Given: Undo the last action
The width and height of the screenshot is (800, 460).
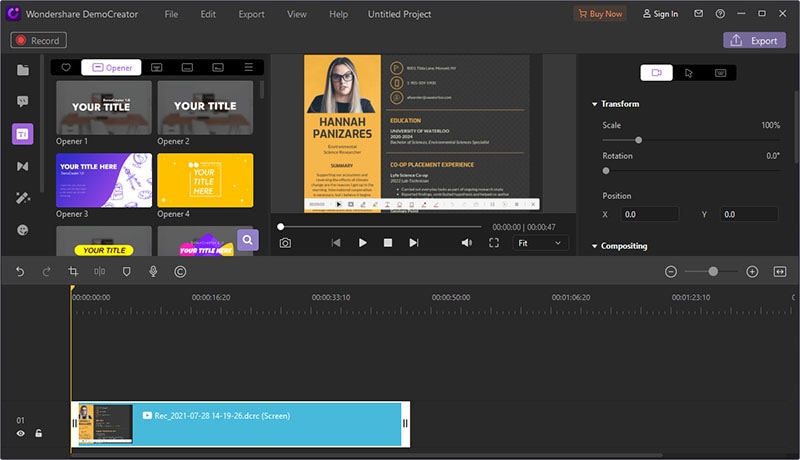Looking at the screenshot, I should [20, 272].
